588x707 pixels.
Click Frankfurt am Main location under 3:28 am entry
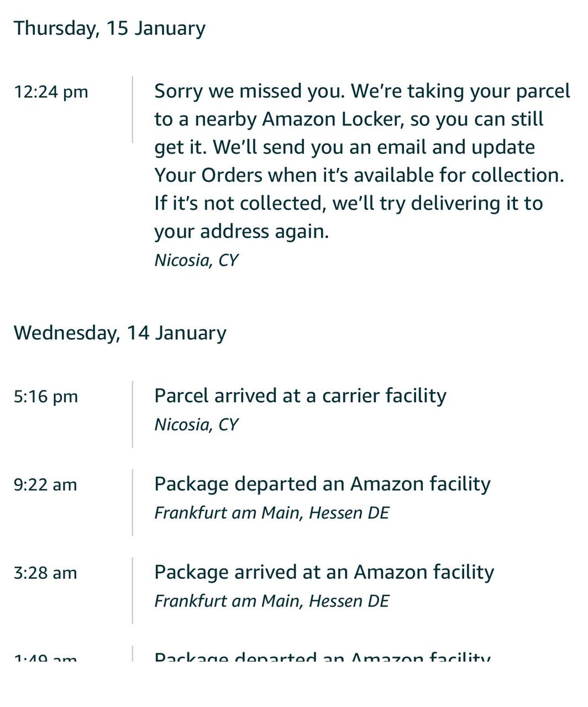pyautogui.click(x=271, y=601)
